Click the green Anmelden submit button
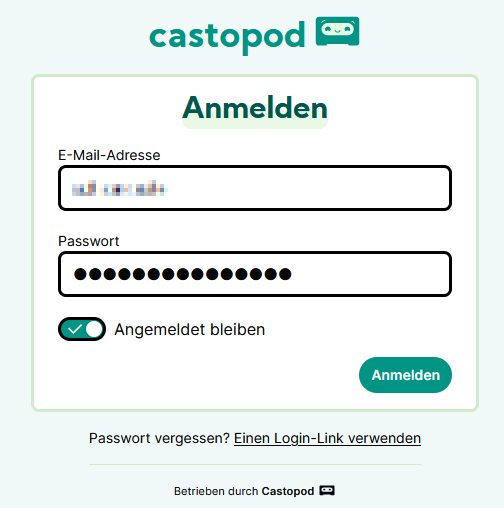The width and height of the screenshot is (504, 508). click(x=405, y=375)
